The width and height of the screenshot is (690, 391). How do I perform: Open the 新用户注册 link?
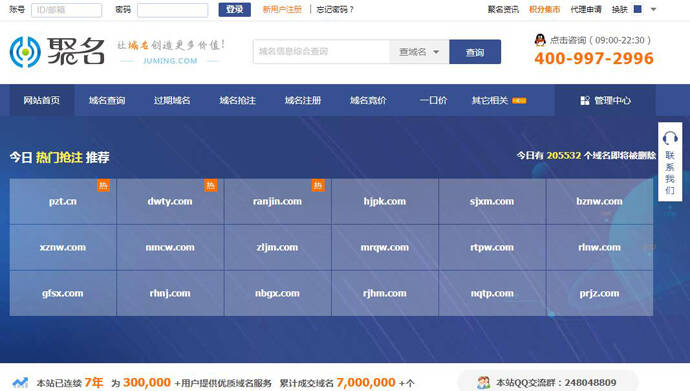(282, 9)
